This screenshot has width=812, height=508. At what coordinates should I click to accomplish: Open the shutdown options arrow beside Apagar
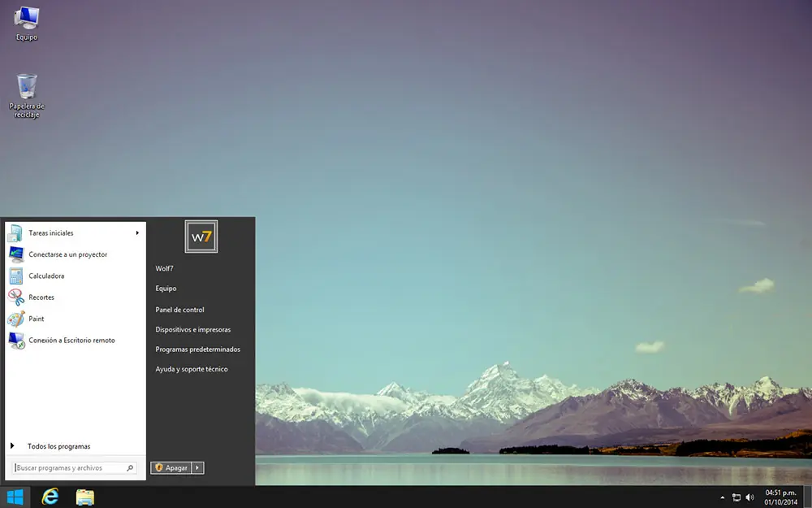coord(198,468)
